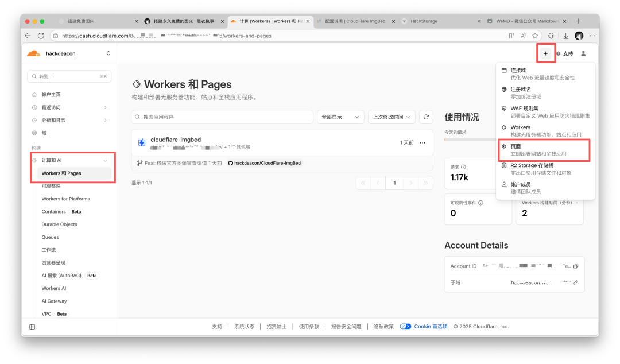The image size is (620, 364).
Task: Open hackdeacon/CloudFlare-ImgBed GitHub link
Action: (264, 163)
